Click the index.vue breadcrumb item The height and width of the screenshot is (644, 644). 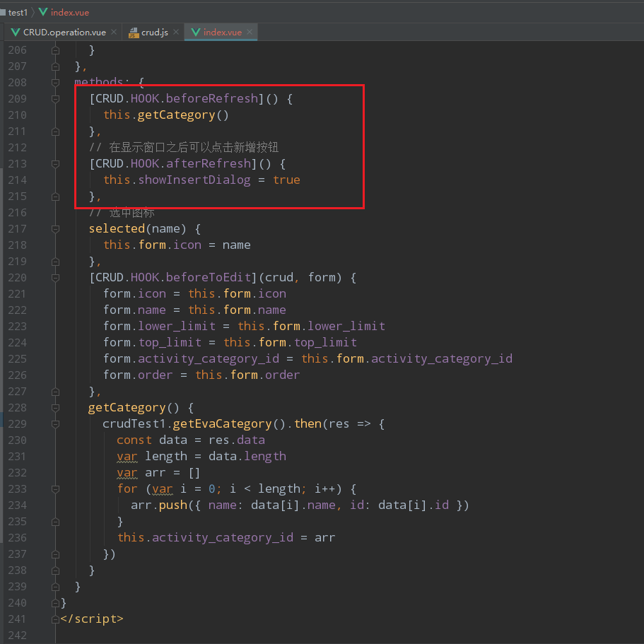point(69,12)
